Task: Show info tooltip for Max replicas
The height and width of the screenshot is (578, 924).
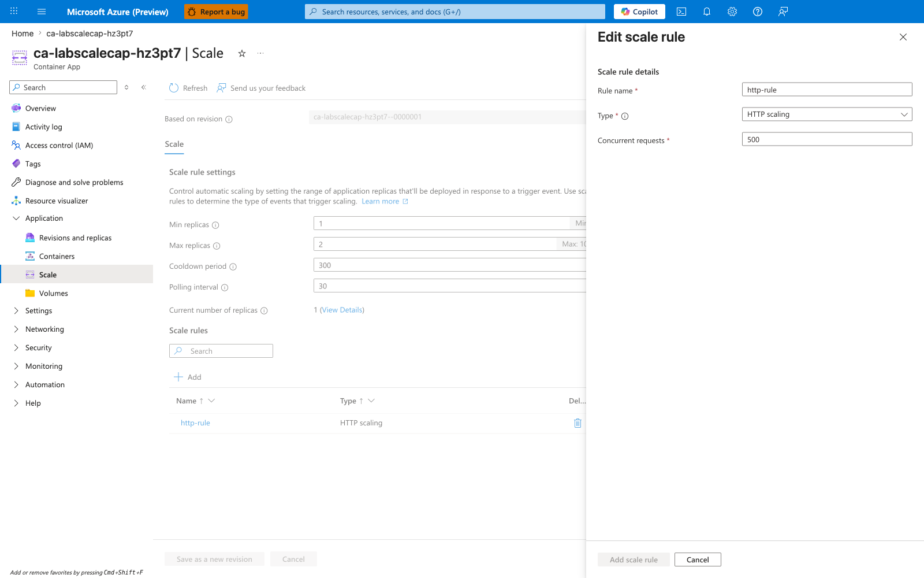Action: click(217, 246)
